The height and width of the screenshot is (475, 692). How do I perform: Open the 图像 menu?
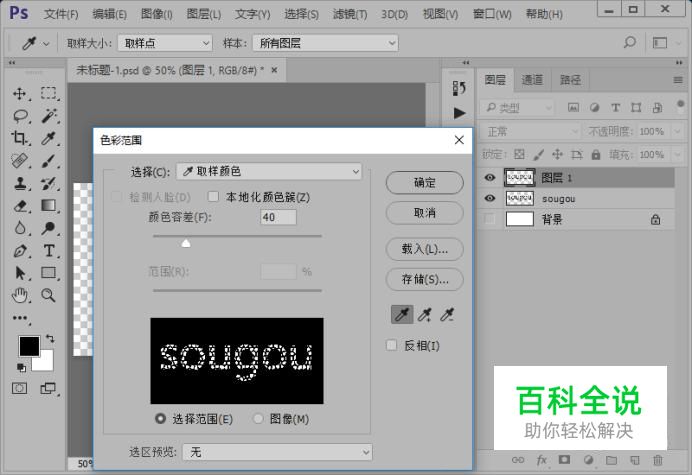[x=156, y=14]
